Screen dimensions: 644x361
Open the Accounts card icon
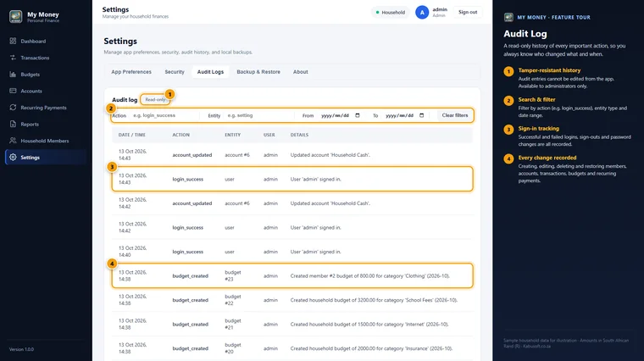coord(13,91)
